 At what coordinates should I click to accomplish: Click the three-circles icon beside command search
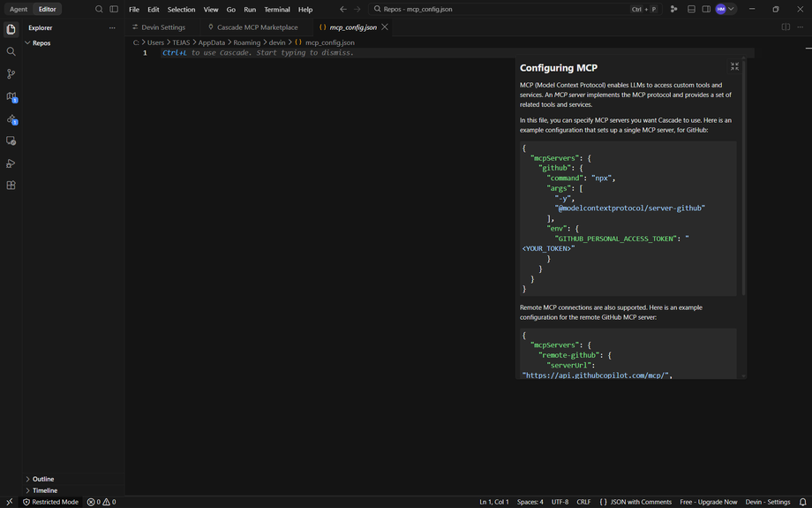pyautogui.click(x=673, y=10)
